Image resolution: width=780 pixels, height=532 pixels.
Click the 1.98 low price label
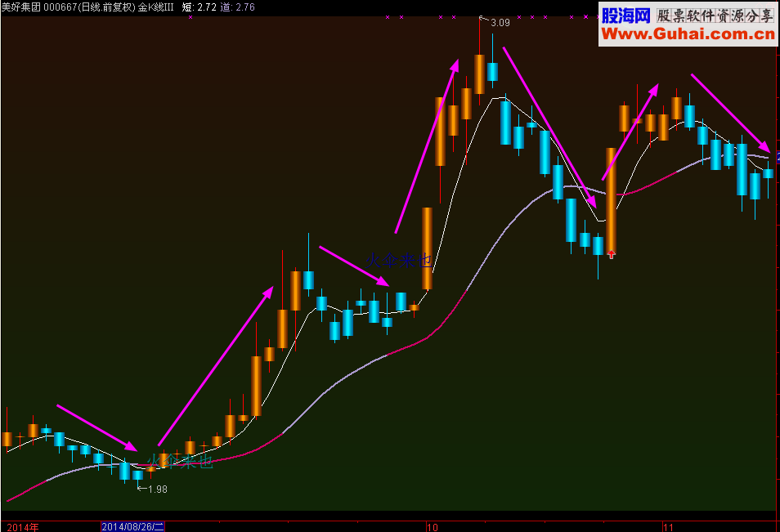158,490
